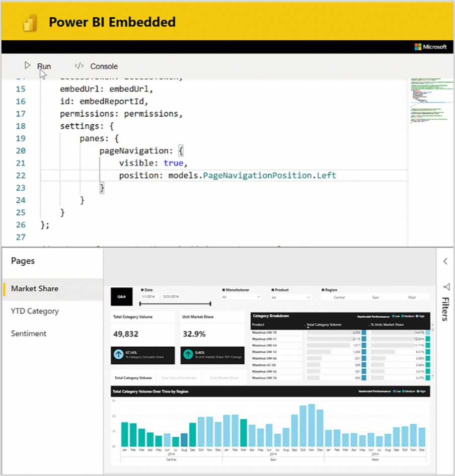455x476 pixels.
Task: Click the Maximus UM-54 table row
Action: click(x=340, y=346)
